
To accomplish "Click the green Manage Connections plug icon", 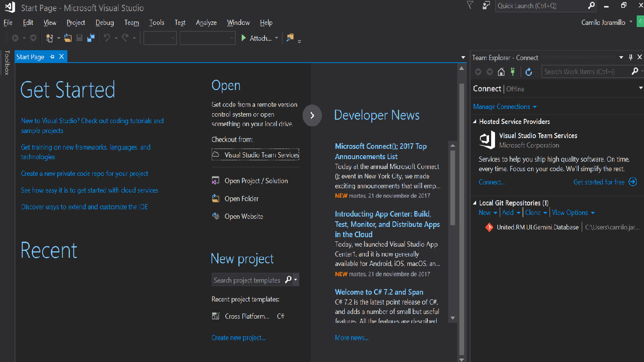I will coord(513,72).
